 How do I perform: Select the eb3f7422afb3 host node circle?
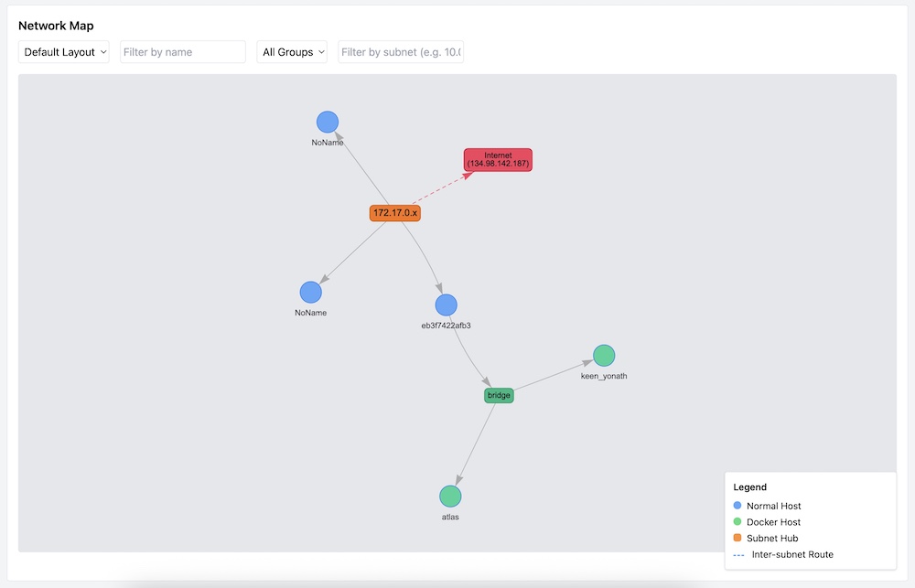[x=446, y=305]
